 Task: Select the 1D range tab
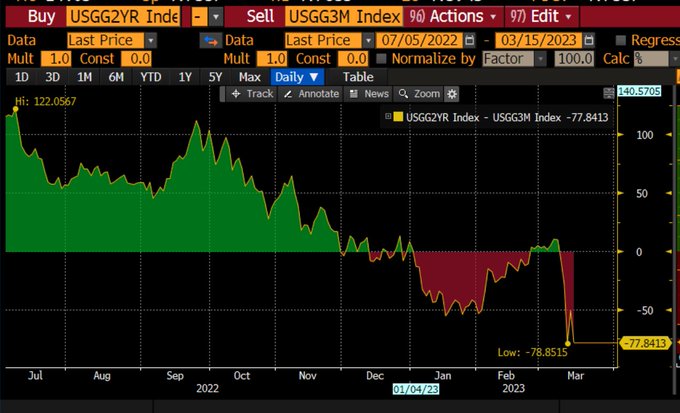tap(22, 77)
